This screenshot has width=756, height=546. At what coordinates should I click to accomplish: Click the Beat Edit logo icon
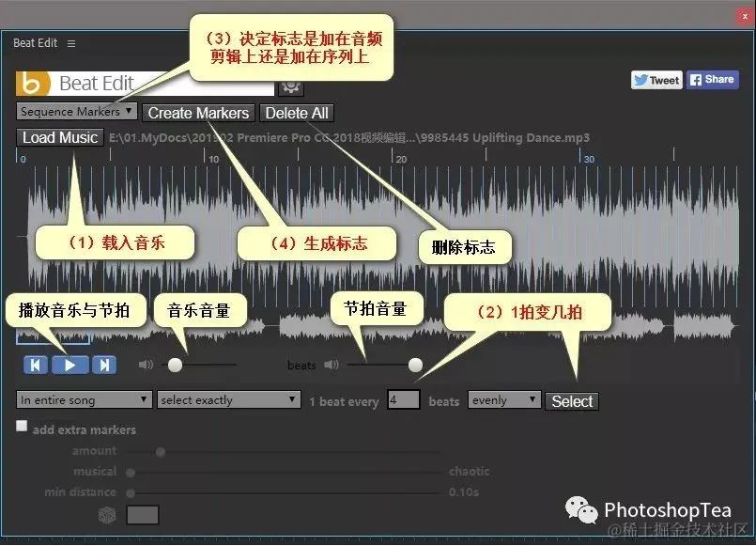point(33,84)
